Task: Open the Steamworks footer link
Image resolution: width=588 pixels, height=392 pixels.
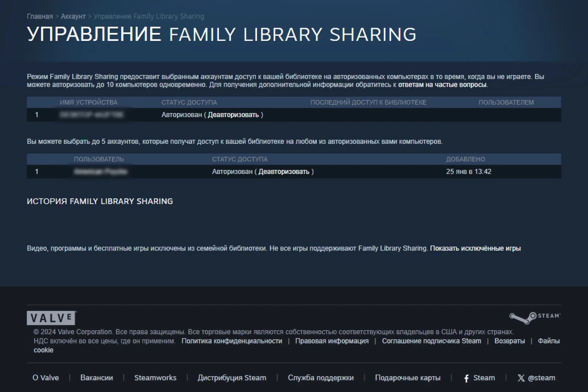Action: tap(155, 378)
